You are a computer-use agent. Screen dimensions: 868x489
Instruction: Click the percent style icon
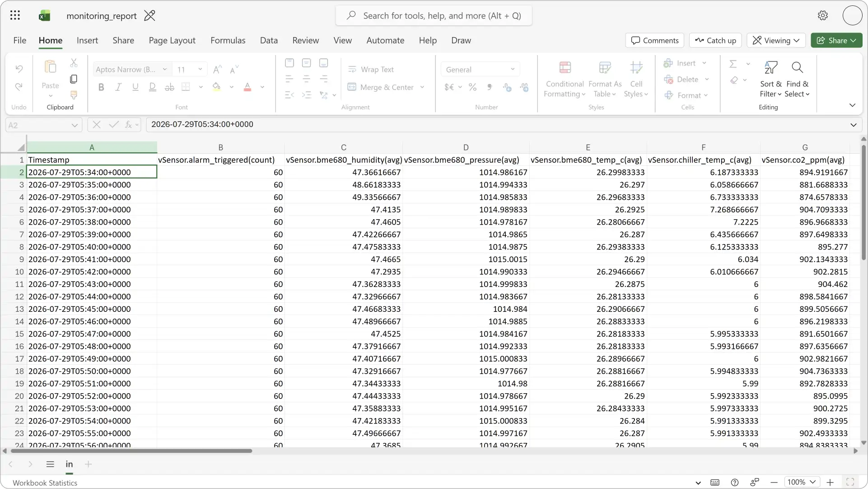point(472,87)
